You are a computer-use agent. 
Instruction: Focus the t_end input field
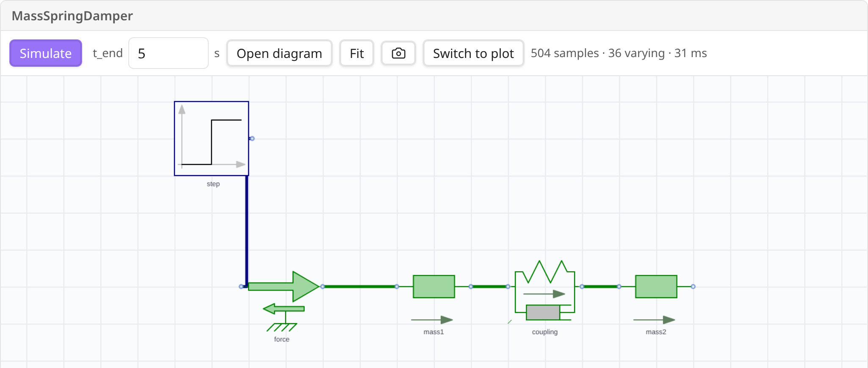pyautogui.click(x=169, y=53)
